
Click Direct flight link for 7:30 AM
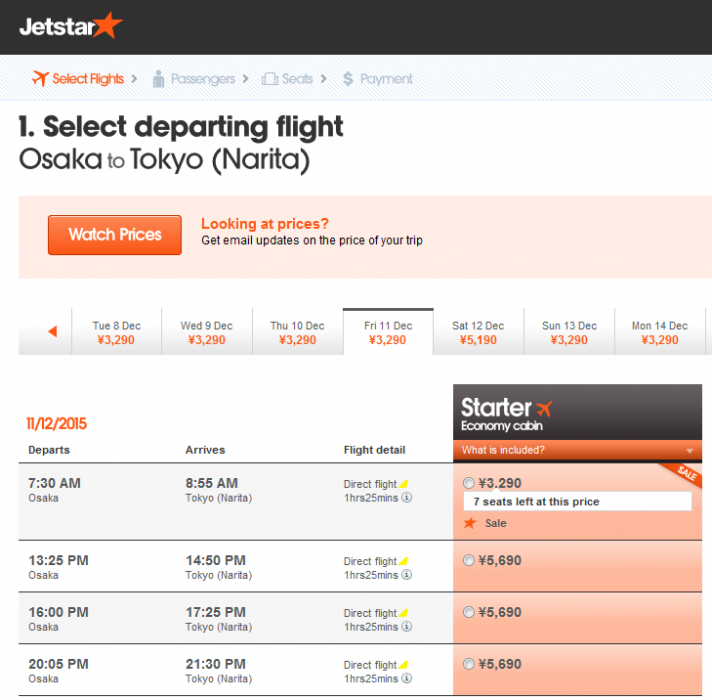click(x=371, y=485)
